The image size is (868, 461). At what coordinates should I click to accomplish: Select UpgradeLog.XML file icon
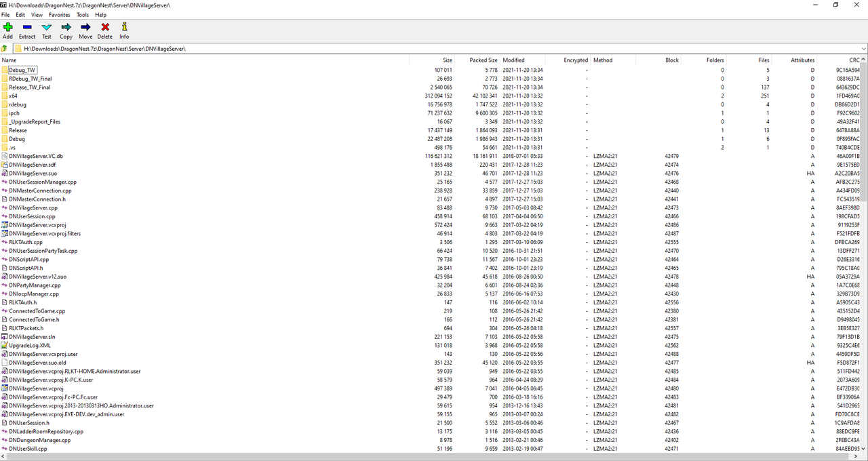pos(5,346)
